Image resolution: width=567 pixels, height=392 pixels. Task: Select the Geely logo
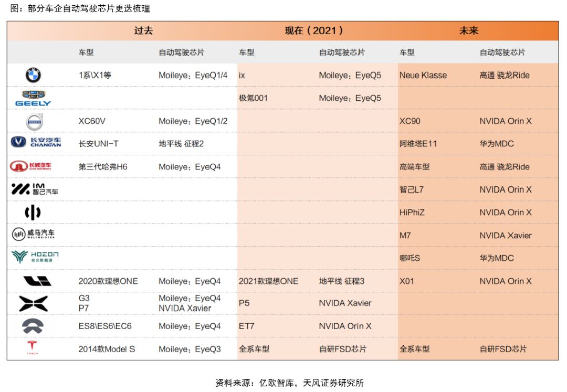[x=33, y=98]
